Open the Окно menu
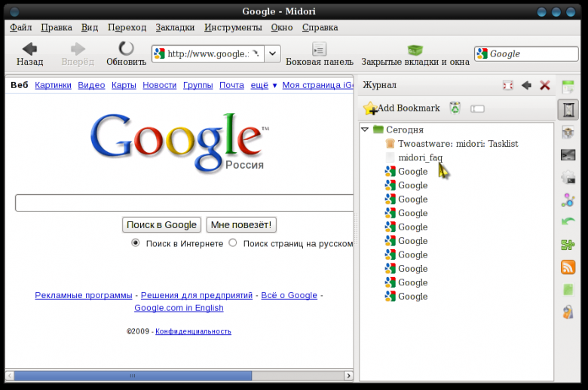Image resolution: width=588 pixels, height=390 pixels. click(282, 27)
